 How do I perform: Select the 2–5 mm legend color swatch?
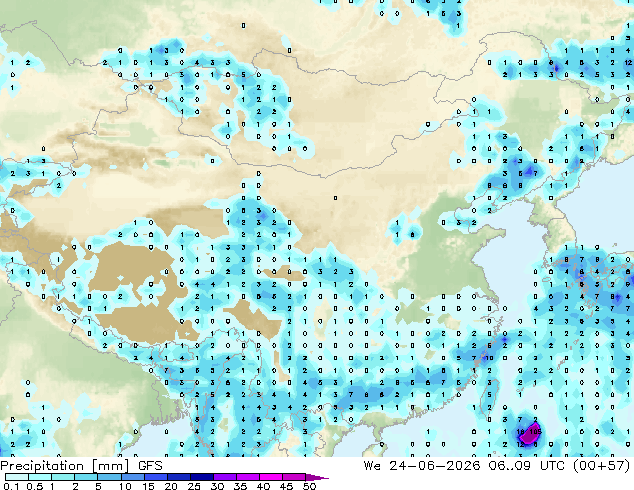click(x=86, y=477)
